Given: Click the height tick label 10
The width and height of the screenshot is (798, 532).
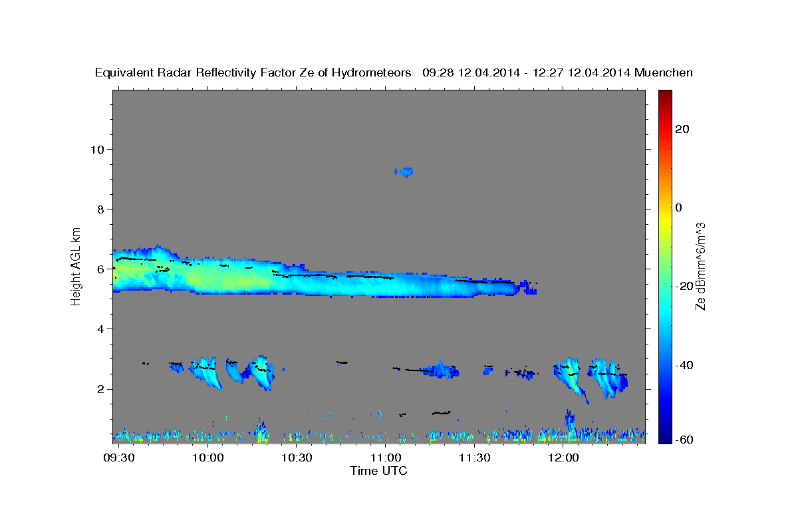Looking at the screenshot, I should [x=97, y=149].
